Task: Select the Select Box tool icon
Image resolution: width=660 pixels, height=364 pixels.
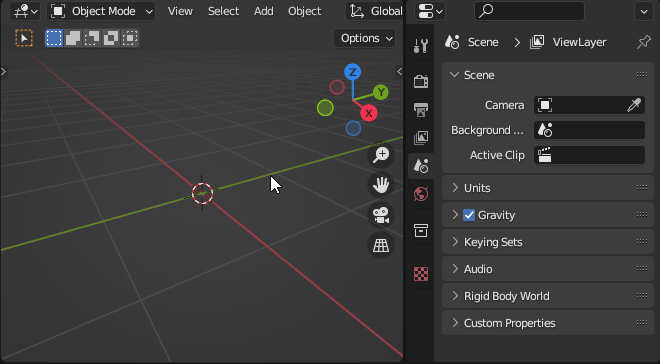Action: pos(24,38)
